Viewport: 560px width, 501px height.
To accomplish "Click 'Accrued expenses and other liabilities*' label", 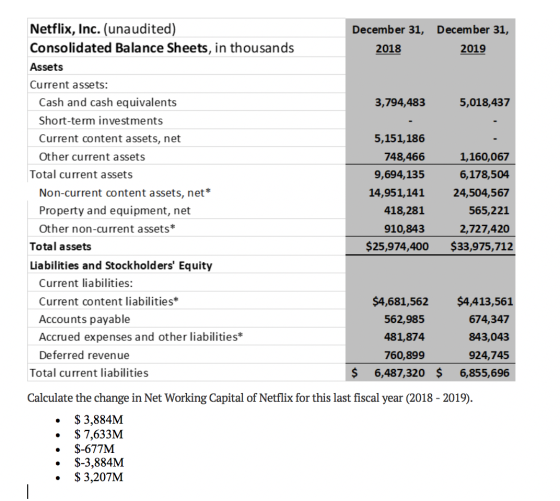I will [141, 337].
